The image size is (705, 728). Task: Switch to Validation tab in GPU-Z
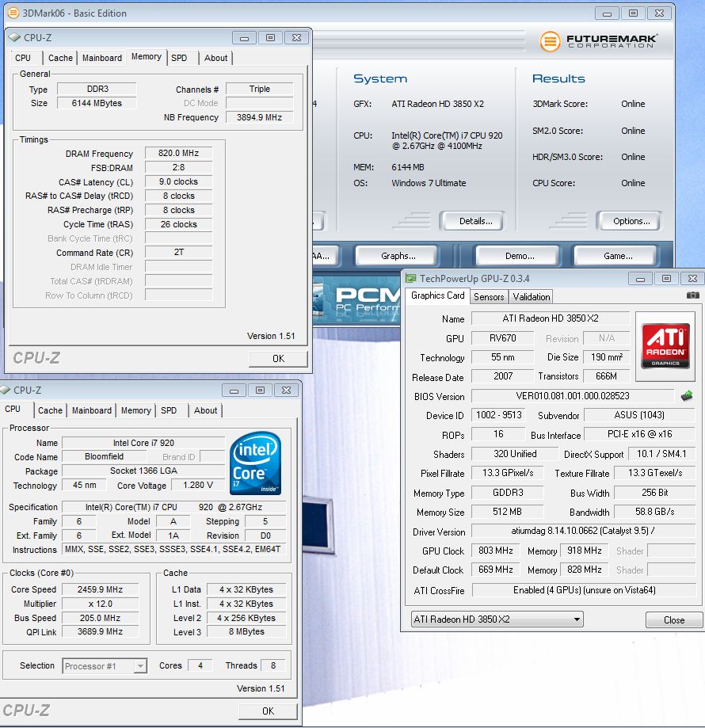tap(531, 297)
